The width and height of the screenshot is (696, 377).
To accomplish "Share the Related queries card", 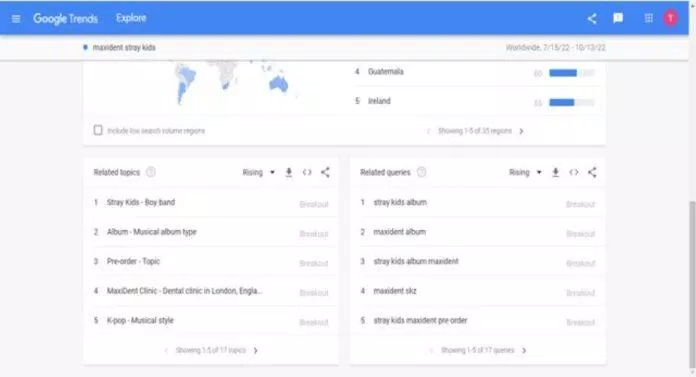I will point(592,172).
